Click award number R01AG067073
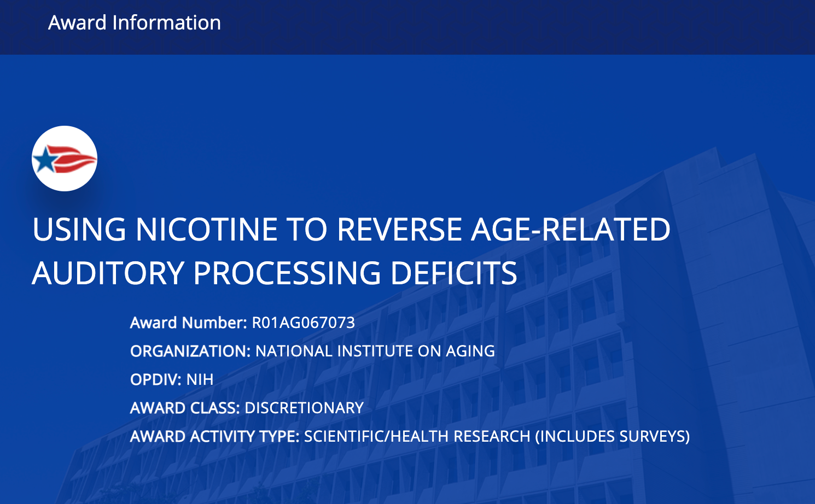The height and width of the screenshot is (504, 815). click(303, 323)
